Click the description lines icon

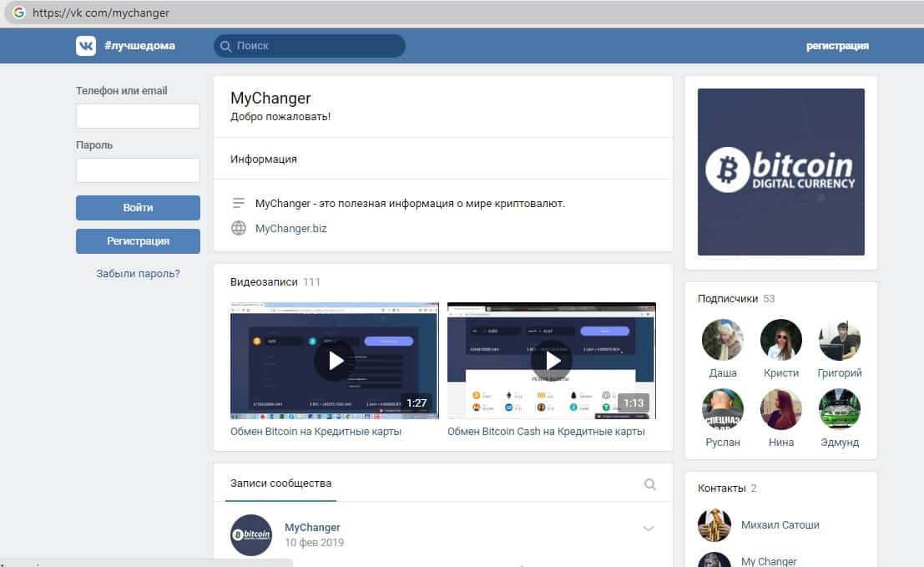[x=239, y=204]
